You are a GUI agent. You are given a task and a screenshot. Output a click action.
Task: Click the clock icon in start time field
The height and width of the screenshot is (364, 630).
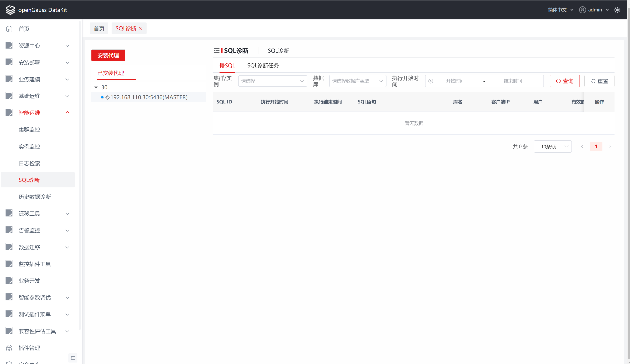pyautogui.click(x=431, y=81)
